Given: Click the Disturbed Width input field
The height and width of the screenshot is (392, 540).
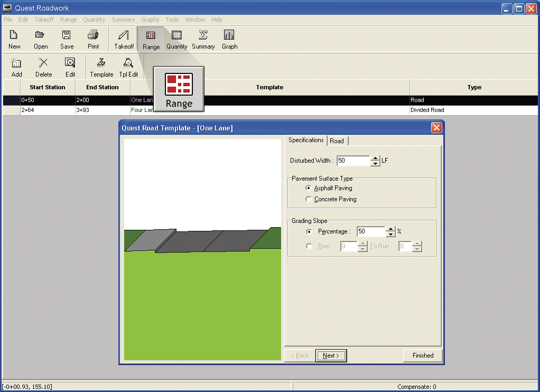Looking at the screenshot, I should pyautogui.click(x=353, y=161).
